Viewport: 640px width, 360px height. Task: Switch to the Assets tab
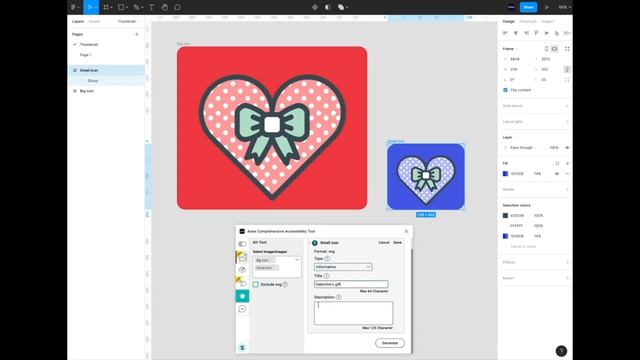click(94, 21)
